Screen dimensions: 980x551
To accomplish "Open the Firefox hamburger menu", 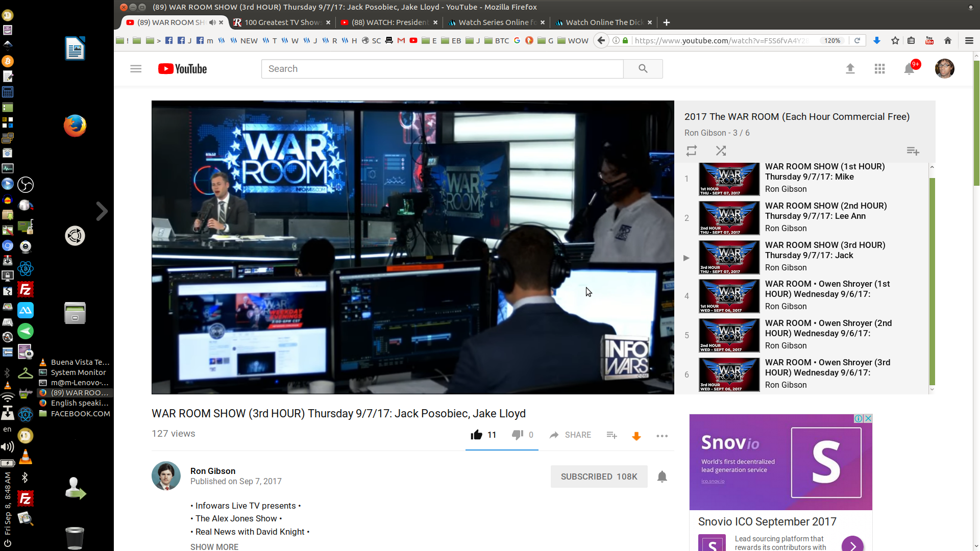I will tap(969, 40).
